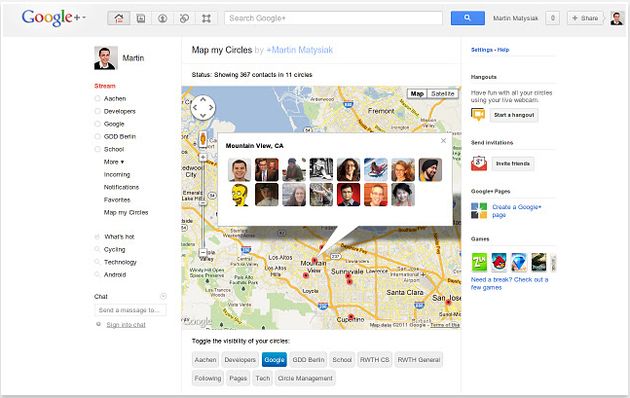Open the Chat options dropdown arrow
The height and width of the screenshot is (398, 630).
(x=164, y=296)
